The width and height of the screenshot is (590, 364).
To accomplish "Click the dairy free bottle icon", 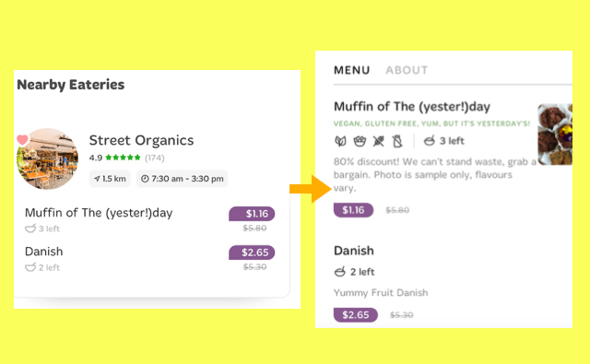I will (397, 141).
